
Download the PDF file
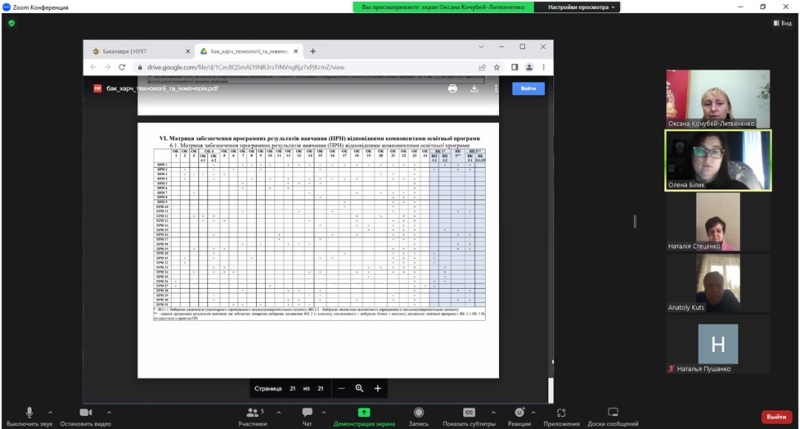tap(474, 88)
